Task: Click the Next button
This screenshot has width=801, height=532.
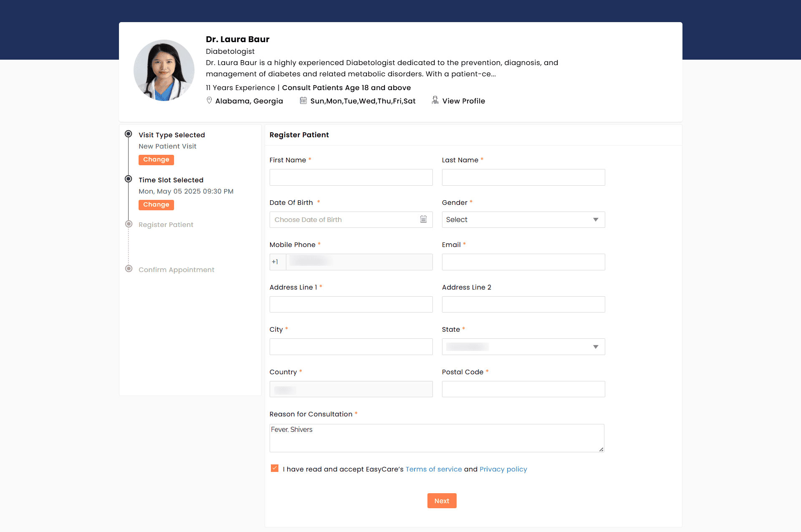Action: pos(442,500)
